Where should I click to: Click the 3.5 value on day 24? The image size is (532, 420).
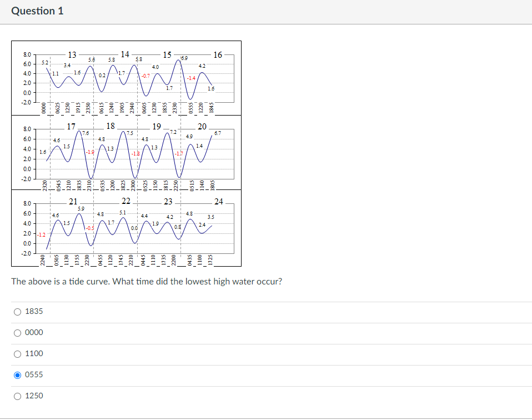pos(212,216)
